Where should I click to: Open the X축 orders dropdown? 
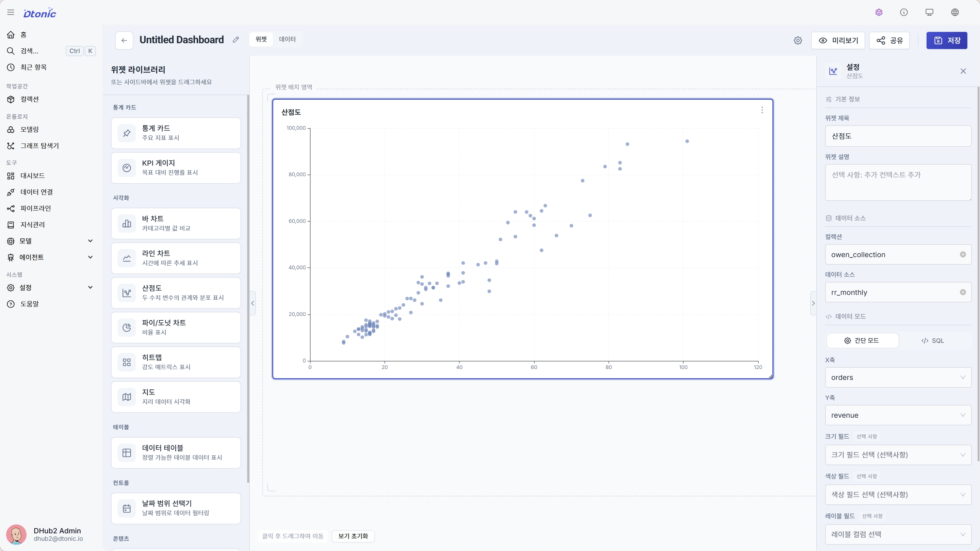click(898, 377)
